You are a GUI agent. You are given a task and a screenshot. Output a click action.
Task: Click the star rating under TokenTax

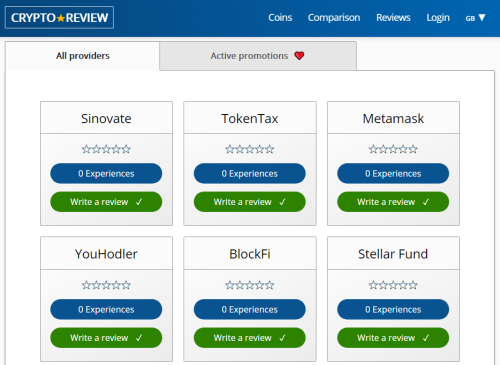coord(250,149)
